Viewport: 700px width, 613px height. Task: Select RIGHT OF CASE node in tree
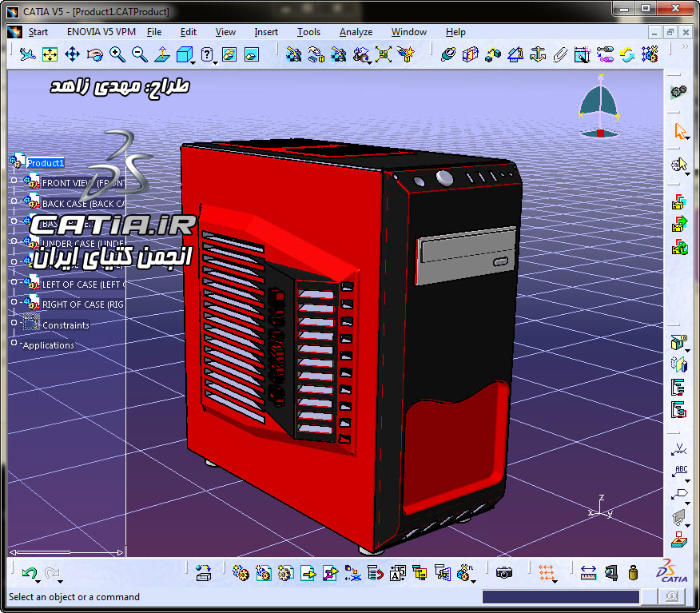coord(82,305)
